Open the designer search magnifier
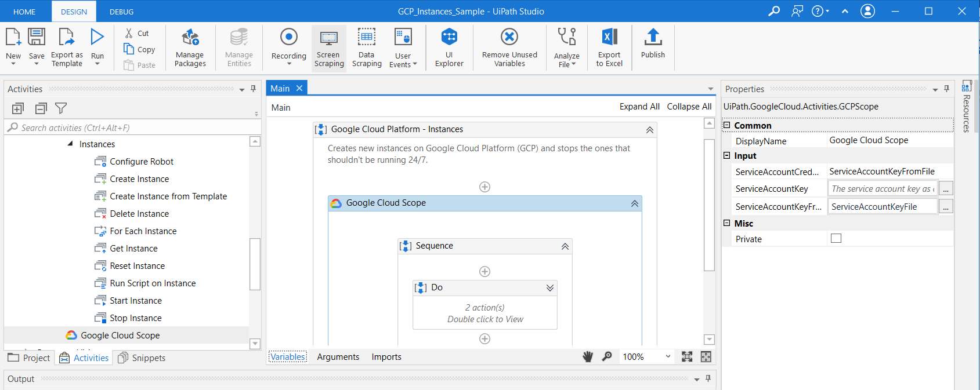This screenshot has height=390, width=980. point(607,356)
